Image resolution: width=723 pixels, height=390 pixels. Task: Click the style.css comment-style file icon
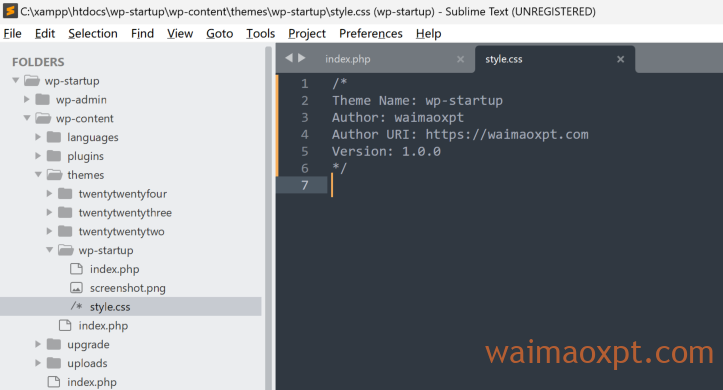[x=76, y=306]
